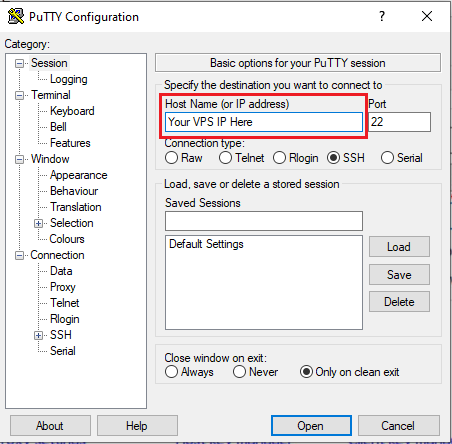Select Default Settings in saved sessions list
Viewport: 452px width, 444px height.
point(206,244)
